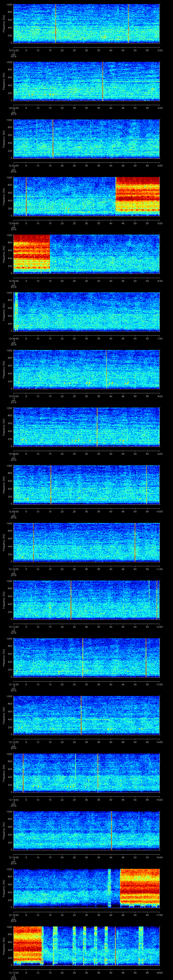Viewport: 173px width, 980px height.
Task: Click the 11:00 end time label
Action: click(159, 569)
